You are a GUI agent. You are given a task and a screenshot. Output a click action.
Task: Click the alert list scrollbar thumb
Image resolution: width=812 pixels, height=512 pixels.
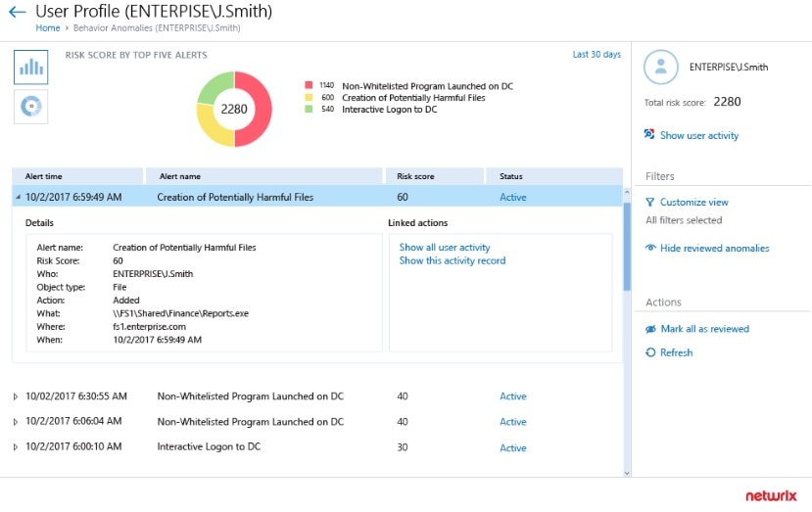point(627,247)
